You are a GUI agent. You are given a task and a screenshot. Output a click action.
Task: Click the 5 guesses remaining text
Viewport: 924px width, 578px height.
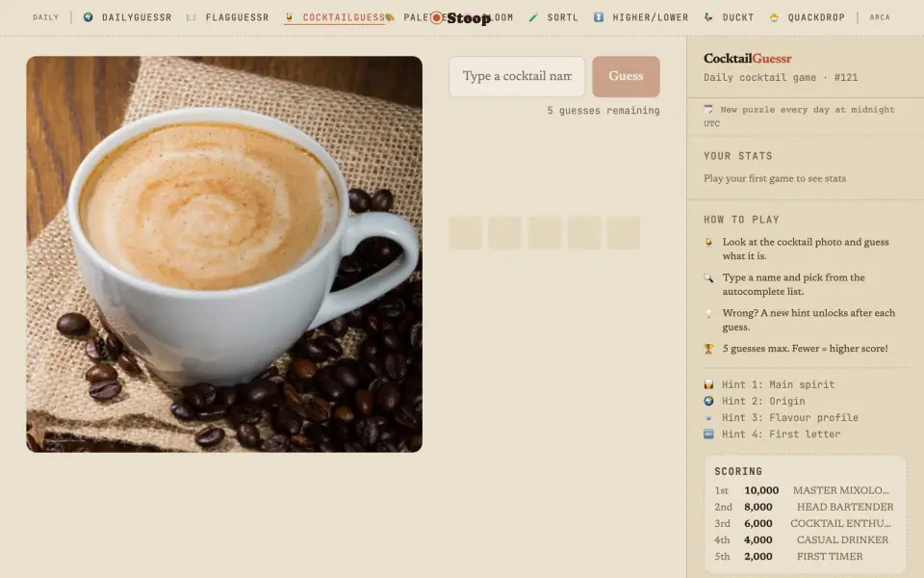point(603,110)
